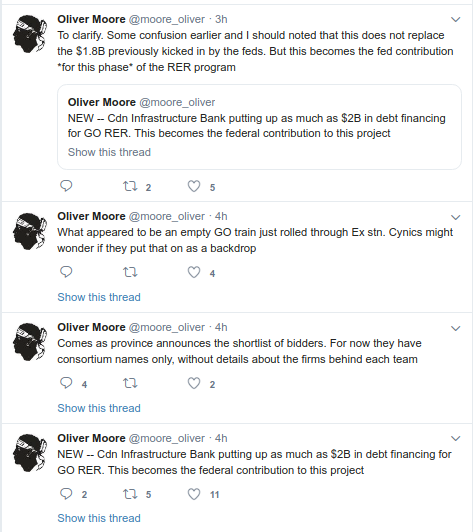Expand the bottom tweet's chevron menu
Viewport: 473px width, 532px height.
coord(455,439)
